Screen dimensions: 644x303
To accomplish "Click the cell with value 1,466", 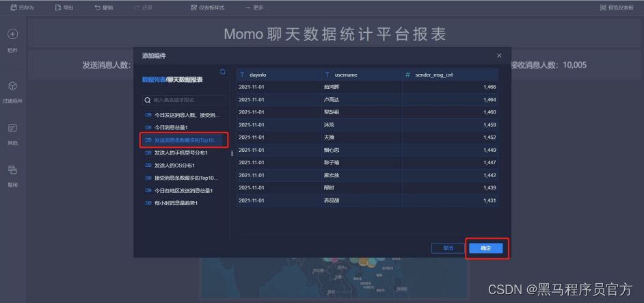I will coord(450,87).
